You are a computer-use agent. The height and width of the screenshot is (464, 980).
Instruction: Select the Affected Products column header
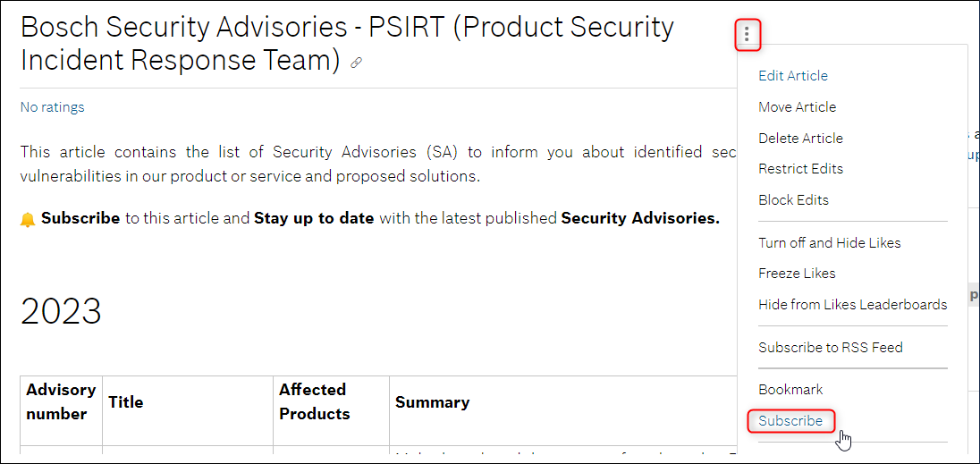click(314, 401)
